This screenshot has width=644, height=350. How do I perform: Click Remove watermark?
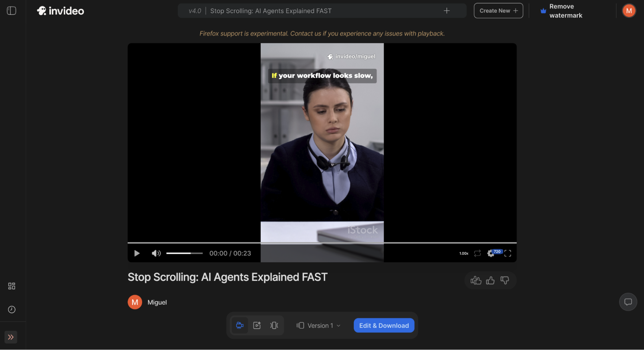[566, 11]
